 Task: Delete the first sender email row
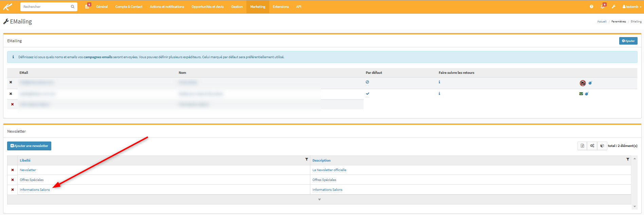(x=11, y=82)
